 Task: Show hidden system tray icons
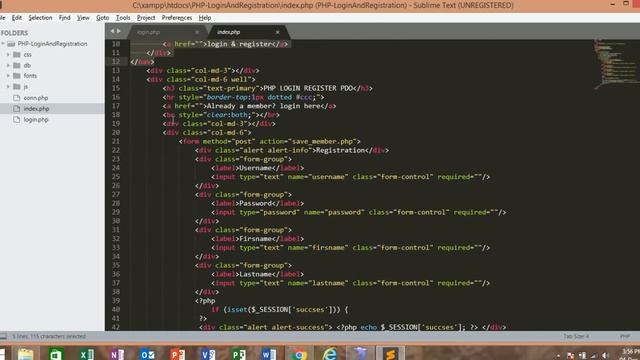(x=558, y=356)
